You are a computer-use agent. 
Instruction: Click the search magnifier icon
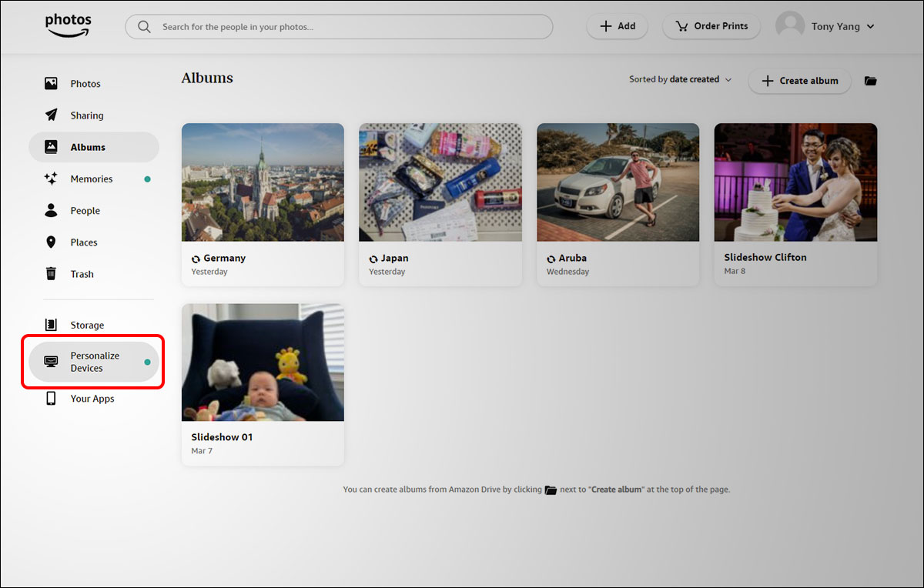[144, 26]
